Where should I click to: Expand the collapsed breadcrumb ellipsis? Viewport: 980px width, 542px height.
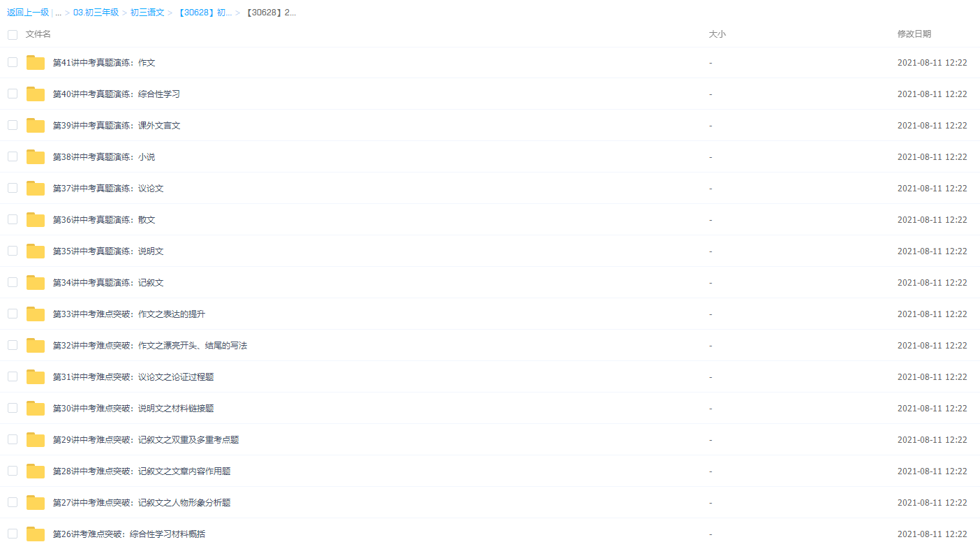(58, 13)
